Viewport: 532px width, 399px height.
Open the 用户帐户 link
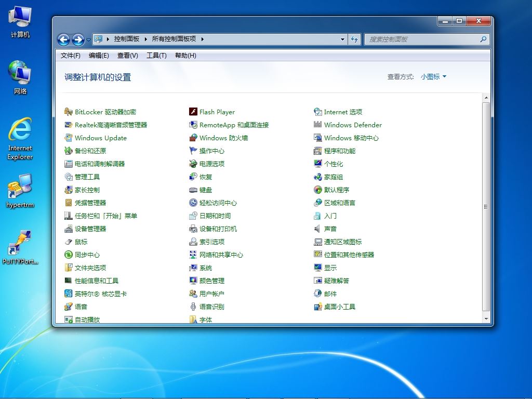coord(212,294)
